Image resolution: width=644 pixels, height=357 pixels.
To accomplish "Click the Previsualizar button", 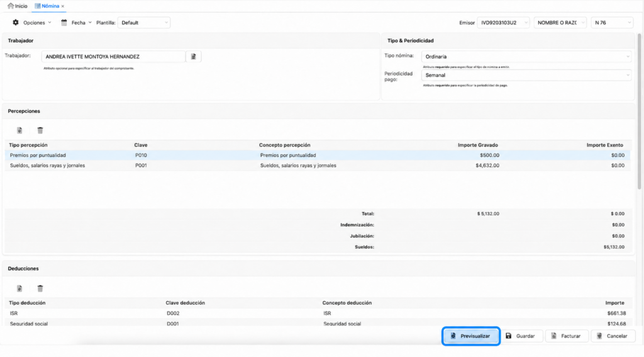I will 470,336.
